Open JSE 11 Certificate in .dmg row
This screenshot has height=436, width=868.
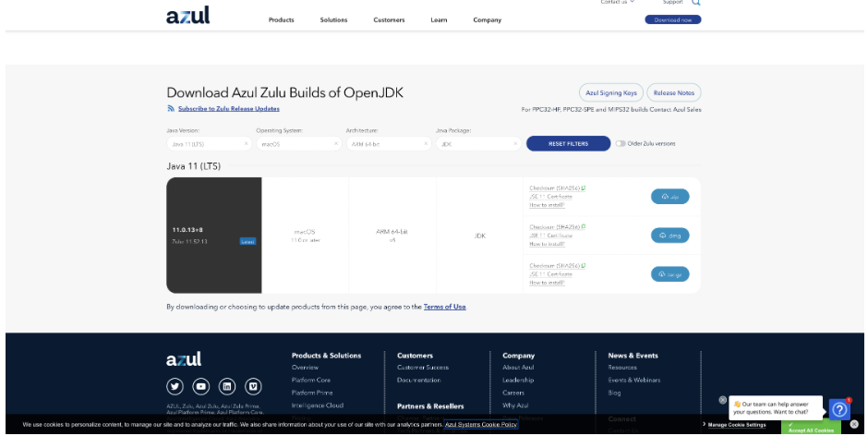tap(550, 236)
